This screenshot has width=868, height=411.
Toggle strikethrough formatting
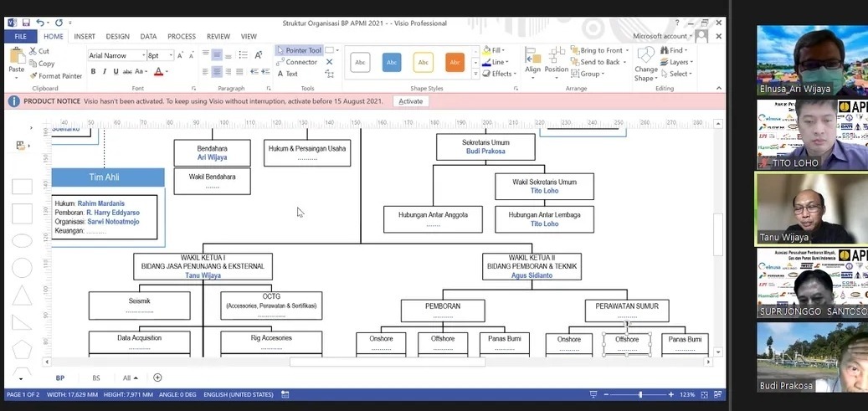tap(127, 71)
